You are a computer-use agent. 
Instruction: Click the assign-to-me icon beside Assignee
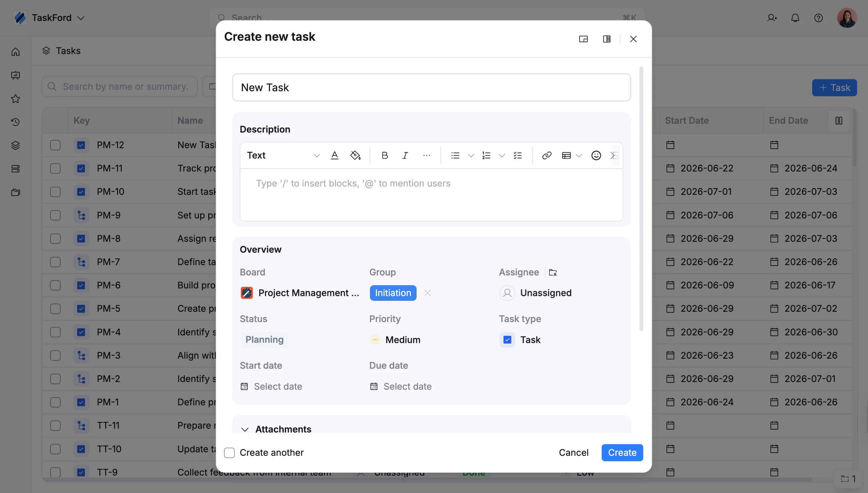(553, 272)
